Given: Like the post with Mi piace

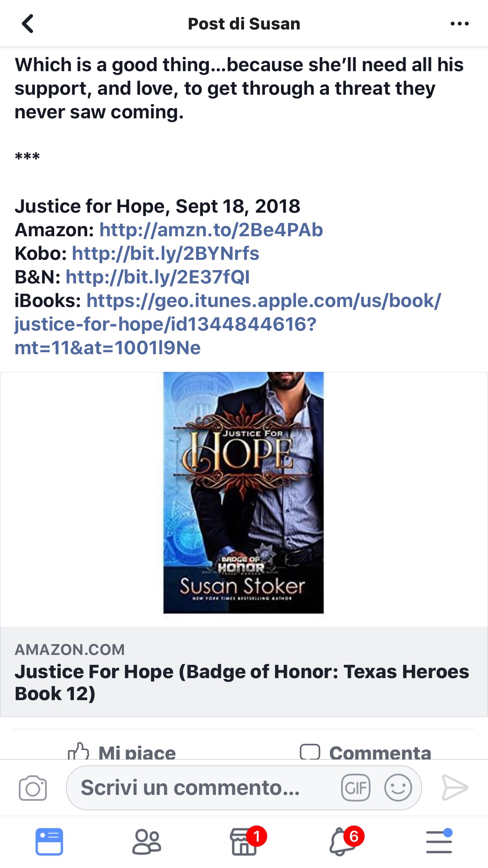Looking at the screenshot, I should [122, 752].
